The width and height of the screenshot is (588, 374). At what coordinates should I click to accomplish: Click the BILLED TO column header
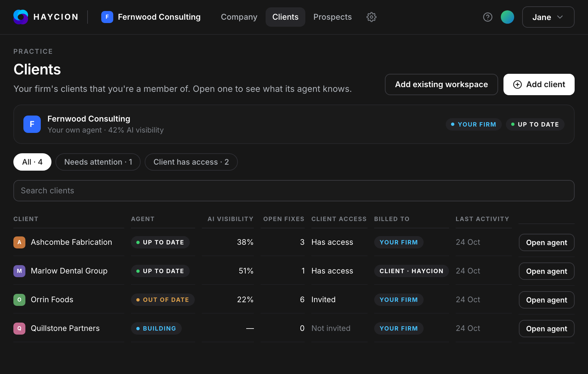392,219
